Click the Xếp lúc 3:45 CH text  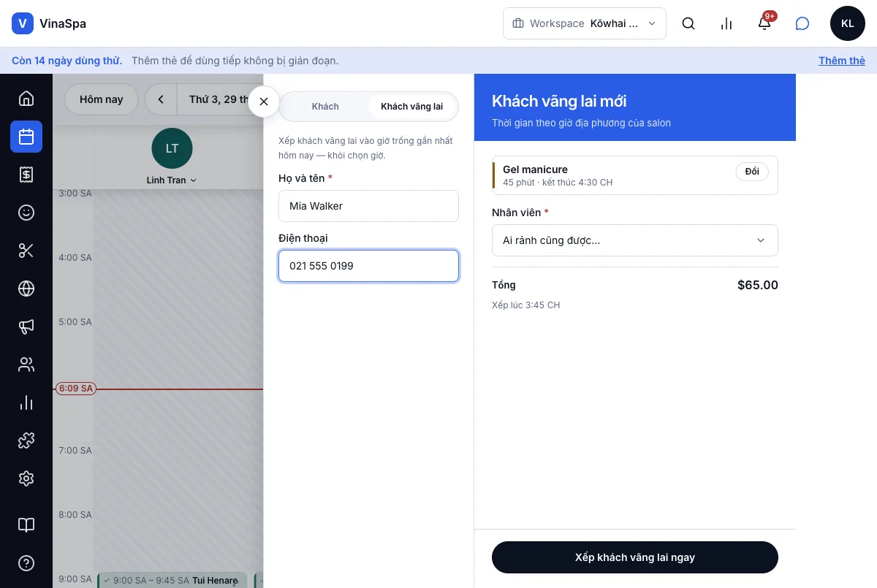(x=526, y=305)
